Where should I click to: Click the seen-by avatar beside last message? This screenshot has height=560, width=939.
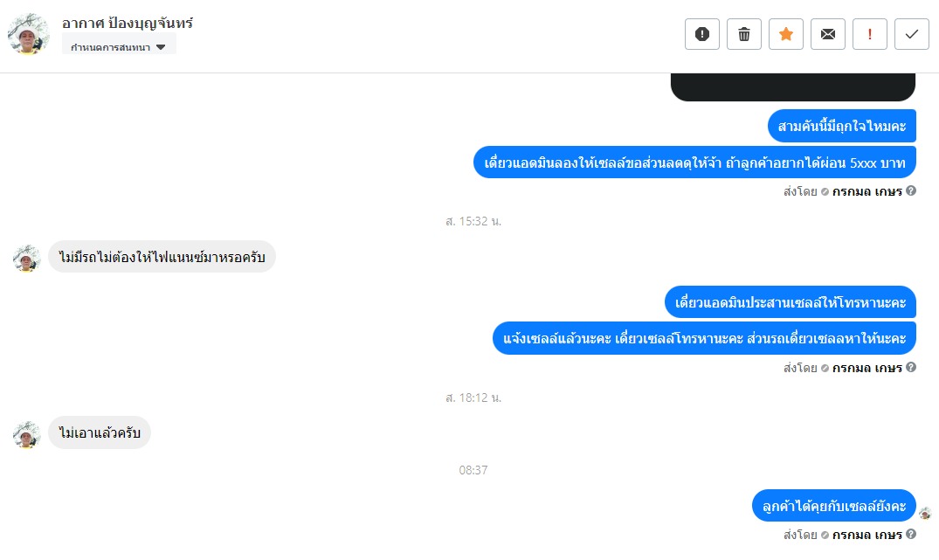pos(925,514)
